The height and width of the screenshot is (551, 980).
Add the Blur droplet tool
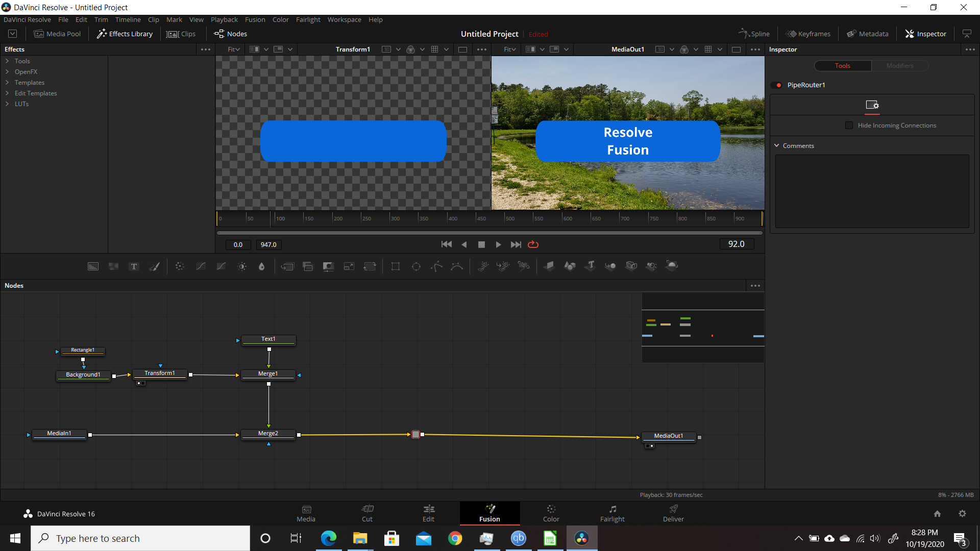click(262, 266)
